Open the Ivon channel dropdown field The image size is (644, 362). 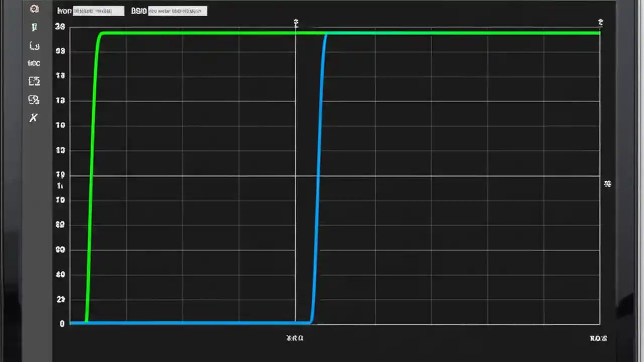[x=99, y=11]
